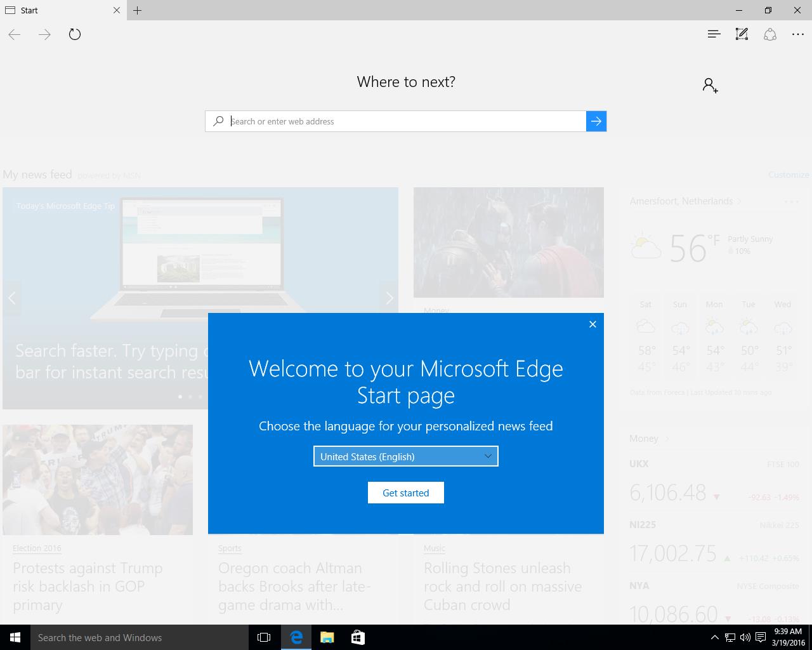Refresh the current page
The width and height of the screenshot is (812, 650).
(x=75, y=34)
